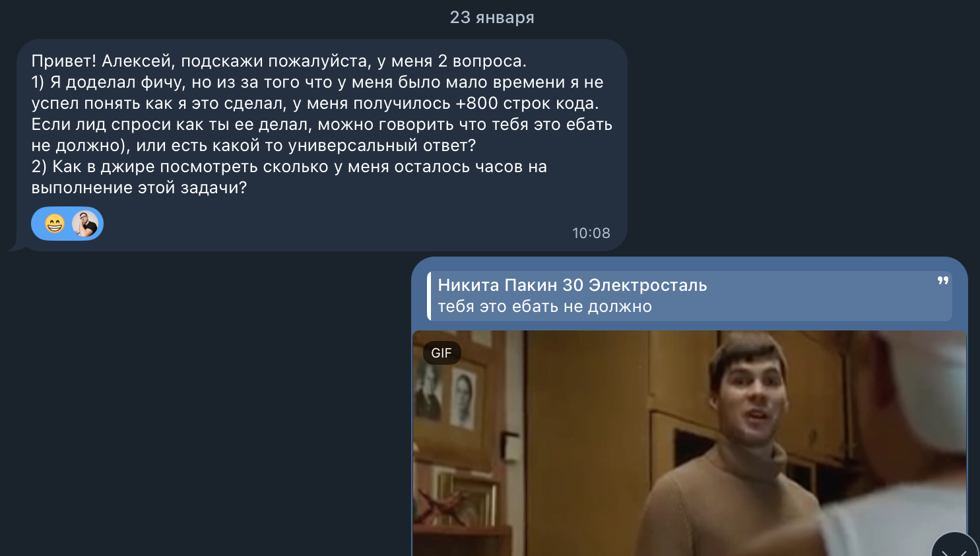Click the line starting "1) Я доделал фичу"

[x=317, y=82]
